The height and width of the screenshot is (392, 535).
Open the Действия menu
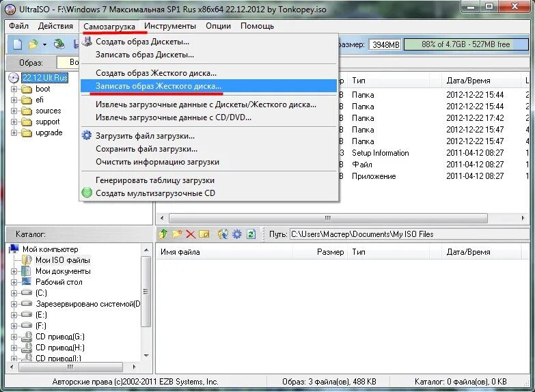coord(55,26)
